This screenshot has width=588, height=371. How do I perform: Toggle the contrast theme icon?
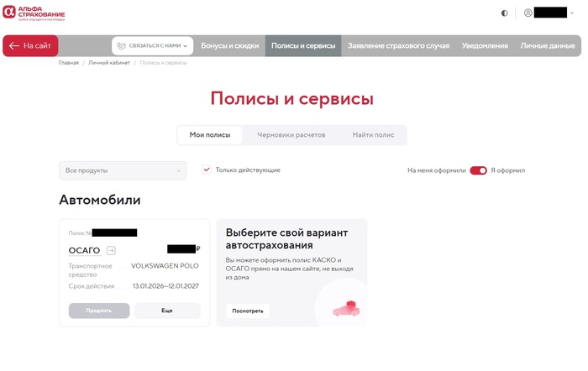pyautogui.click(x=504, y=13)
